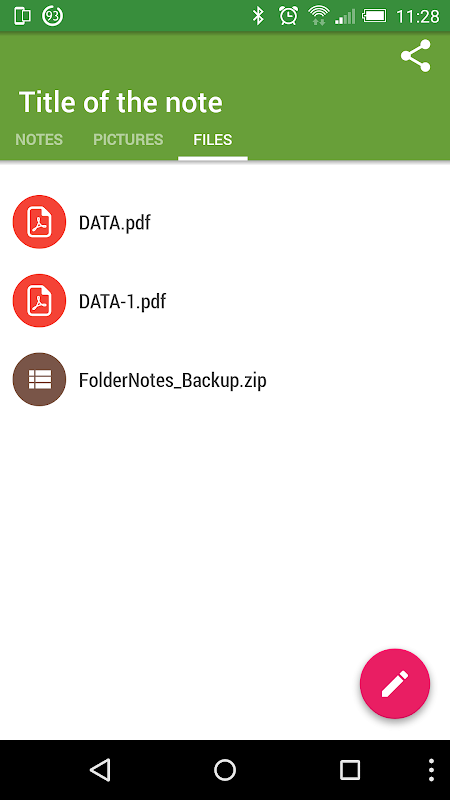The image size is (450, 800).
Task: Tap the Bluetooth status bar icon
Action: tap(259, 16)
